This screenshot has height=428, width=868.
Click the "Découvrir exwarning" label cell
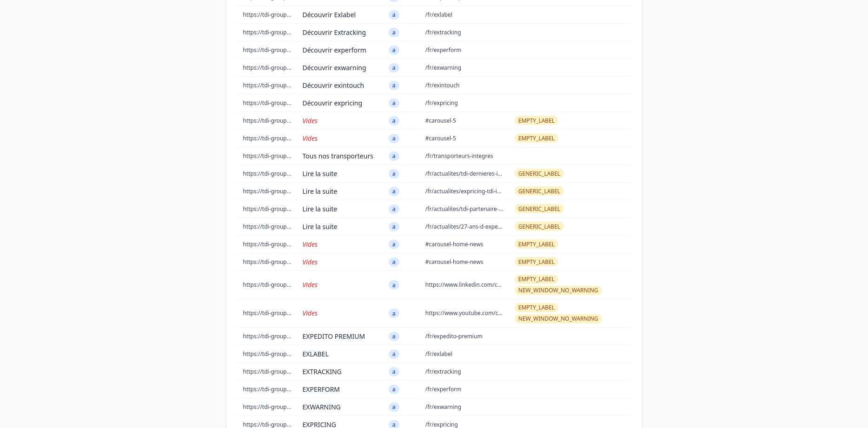pyautogui.click(x=334, y=68)
